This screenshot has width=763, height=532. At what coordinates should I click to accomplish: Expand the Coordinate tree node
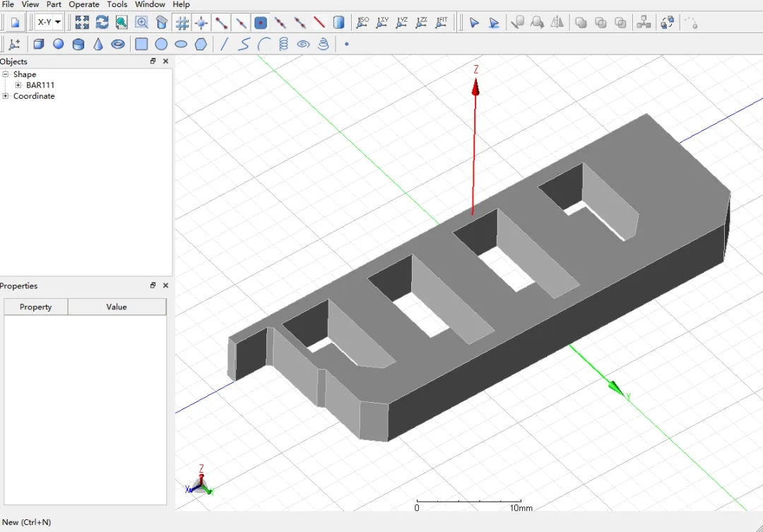(6, 96)
